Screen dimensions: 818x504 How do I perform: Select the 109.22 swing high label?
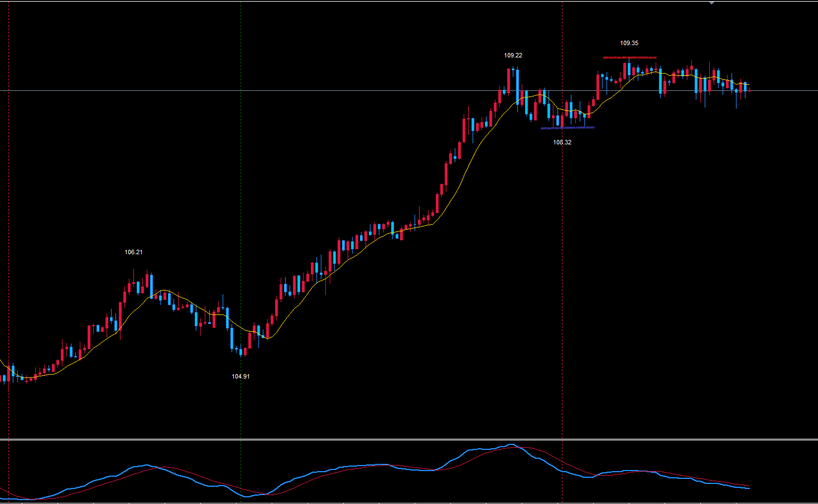coord(513,55)
